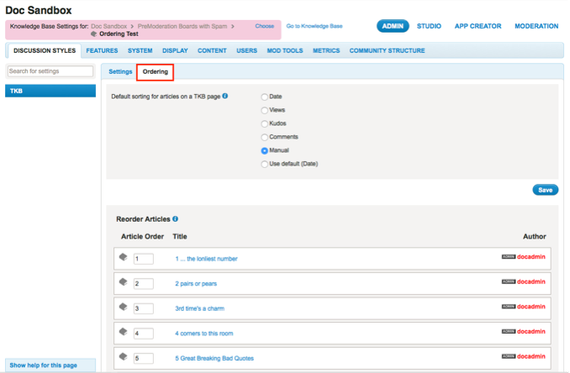Viewport: 570px width, 373px height.
Task: Open the Features tab
Action: [x=102, y=51]
